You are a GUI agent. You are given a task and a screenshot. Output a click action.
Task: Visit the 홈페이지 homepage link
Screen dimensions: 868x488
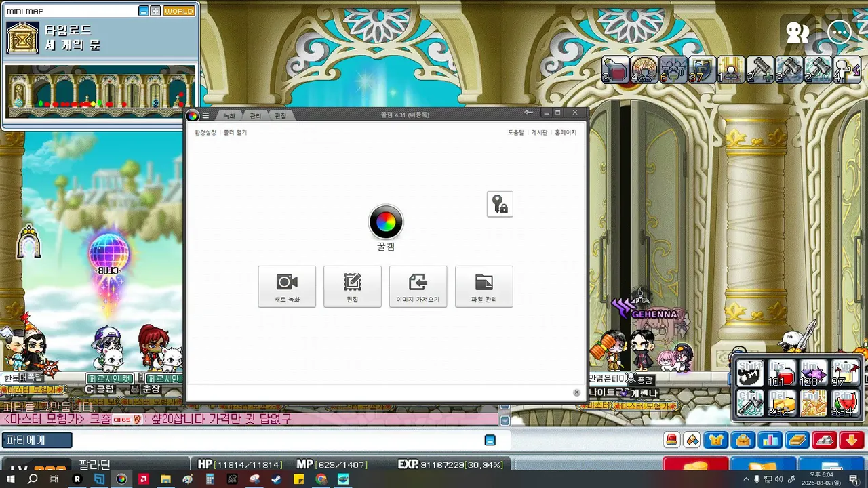[566, 133]
